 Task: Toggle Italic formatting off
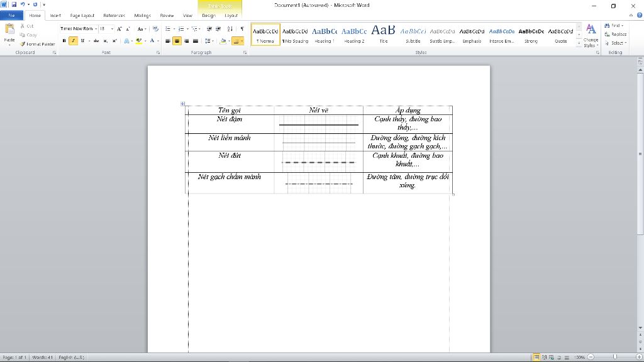[73, 41]
